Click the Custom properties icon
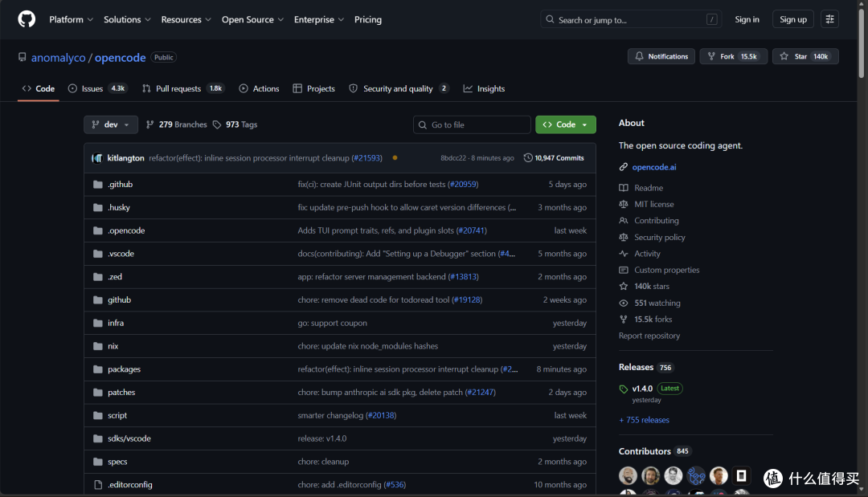 click(x=624, y=271)
